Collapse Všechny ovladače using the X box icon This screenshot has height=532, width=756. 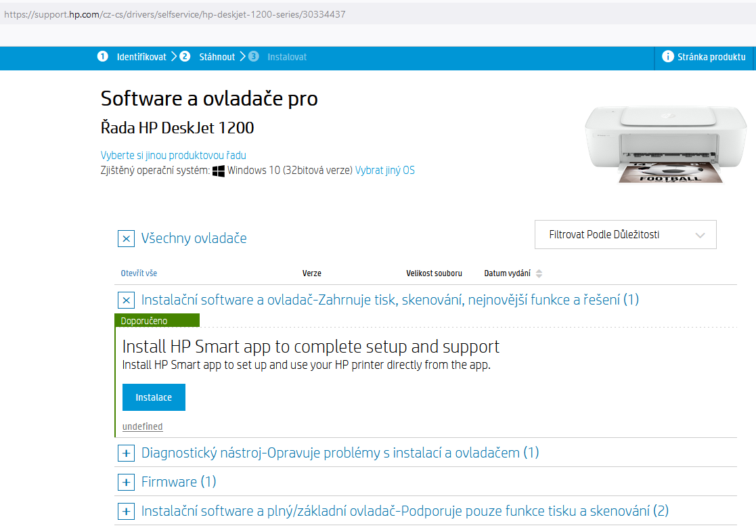coord(126,238)
